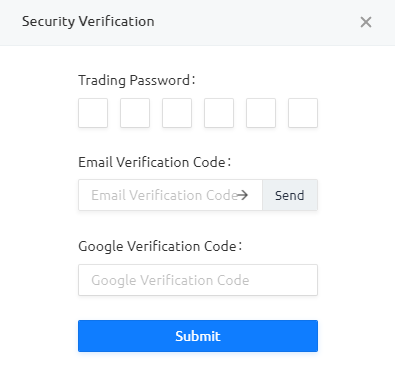Viewport: 395px width, 389px height.
Task: Click the Email Verification Code placeholder text
Action: (164, 195)
